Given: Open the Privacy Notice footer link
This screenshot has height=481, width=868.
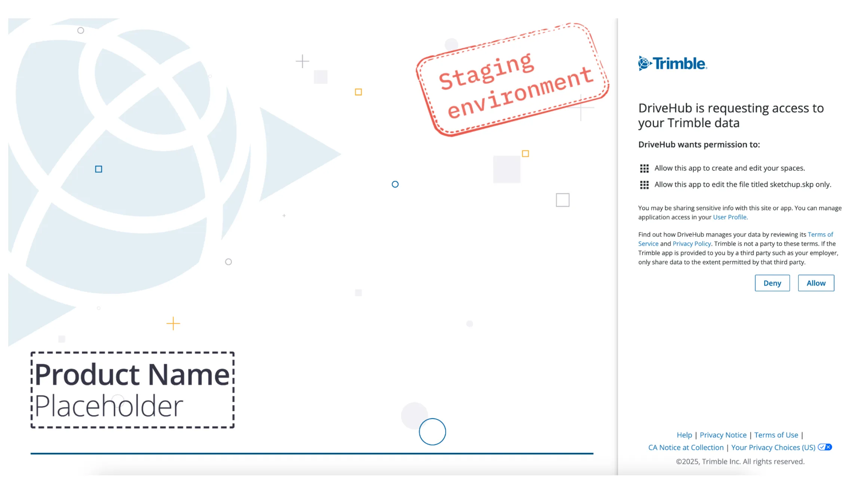Looking at the screenshot, I should pos(723,435).
